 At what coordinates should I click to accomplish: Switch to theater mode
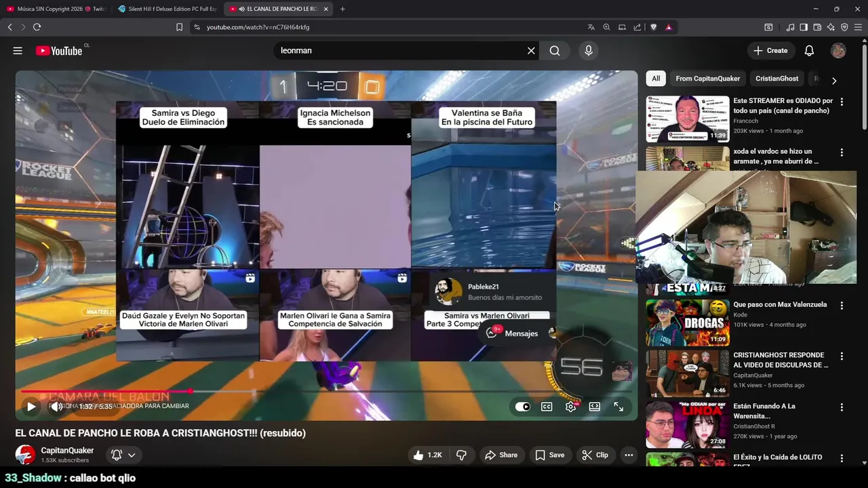pyautogui.click(x=595, y=407)
